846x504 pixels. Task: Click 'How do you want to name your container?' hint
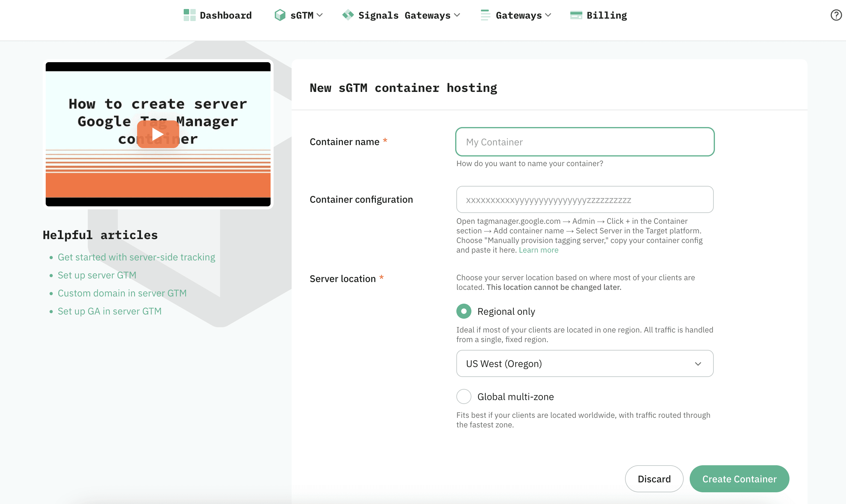point(529,163)
